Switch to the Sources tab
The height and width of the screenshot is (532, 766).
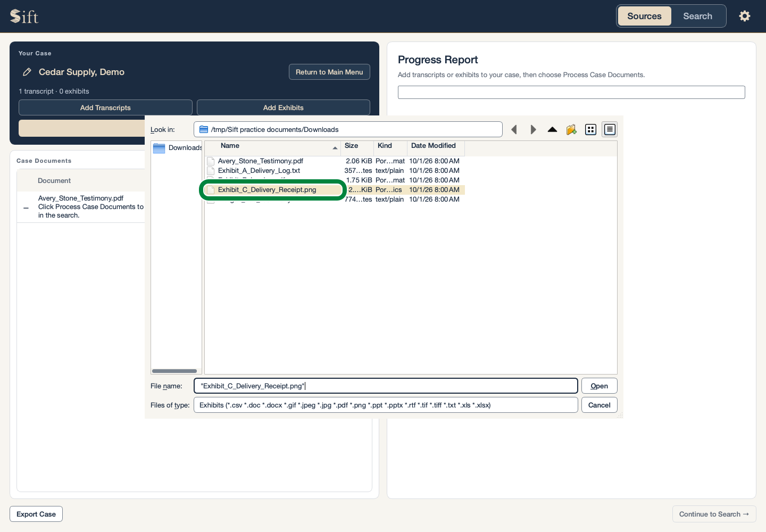644,16
